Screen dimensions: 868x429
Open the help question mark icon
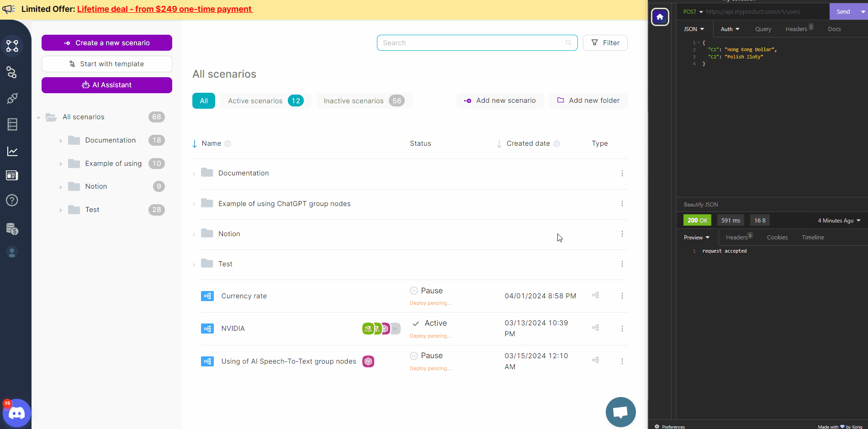pos(12,200)
